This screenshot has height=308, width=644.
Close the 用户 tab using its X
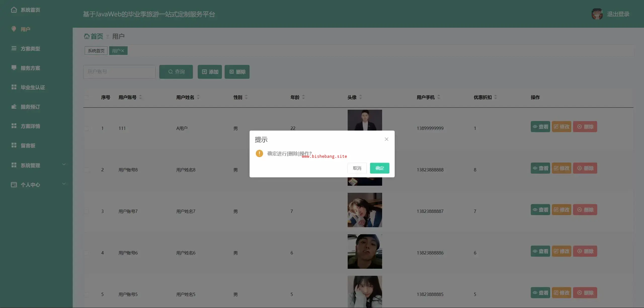[x=123, y=51]
